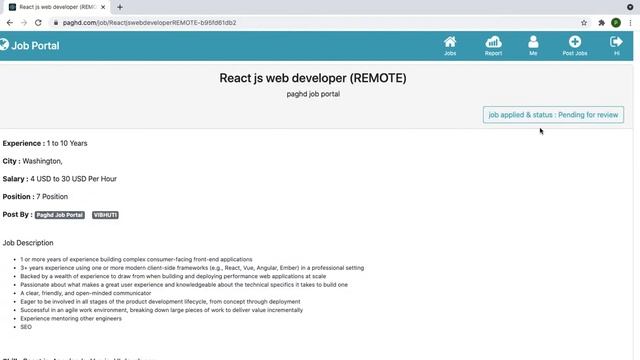Go back with browser back arrow
This screenshot has height=360, width=640.
tap(10, 23)
